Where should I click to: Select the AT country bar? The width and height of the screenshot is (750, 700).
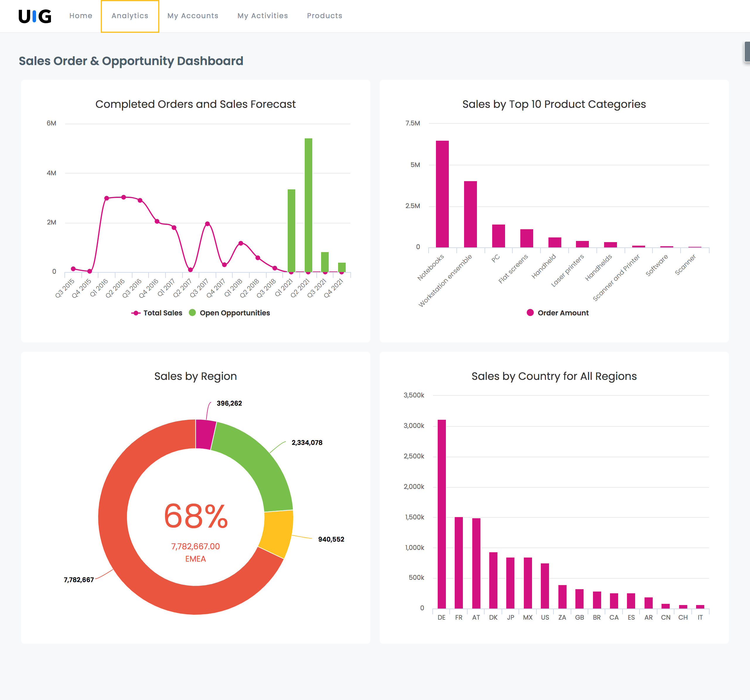(x=476, y=563)
